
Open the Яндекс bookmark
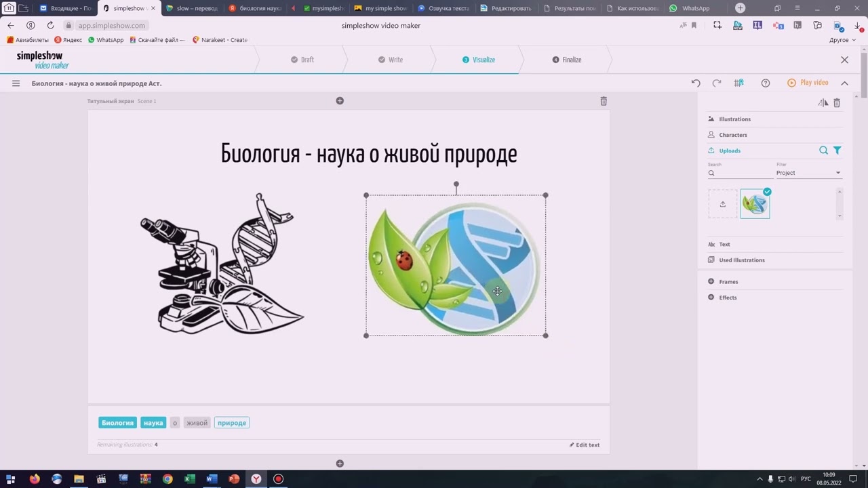click(x=68, y=40)
